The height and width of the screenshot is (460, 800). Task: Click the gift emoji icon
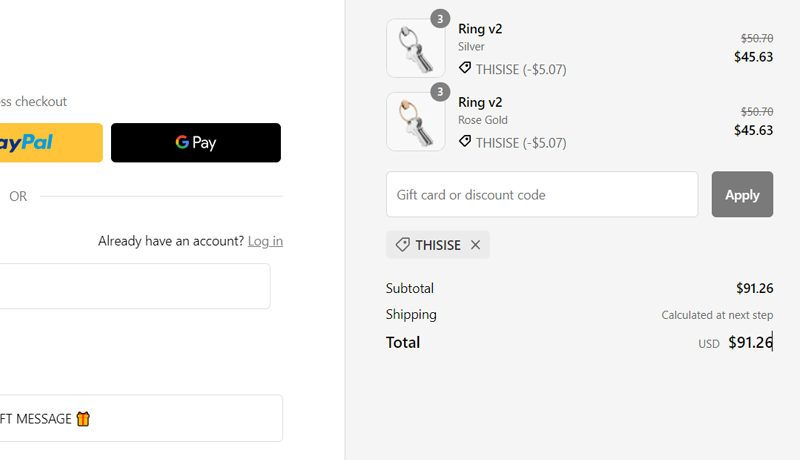(x=83, y=419)
